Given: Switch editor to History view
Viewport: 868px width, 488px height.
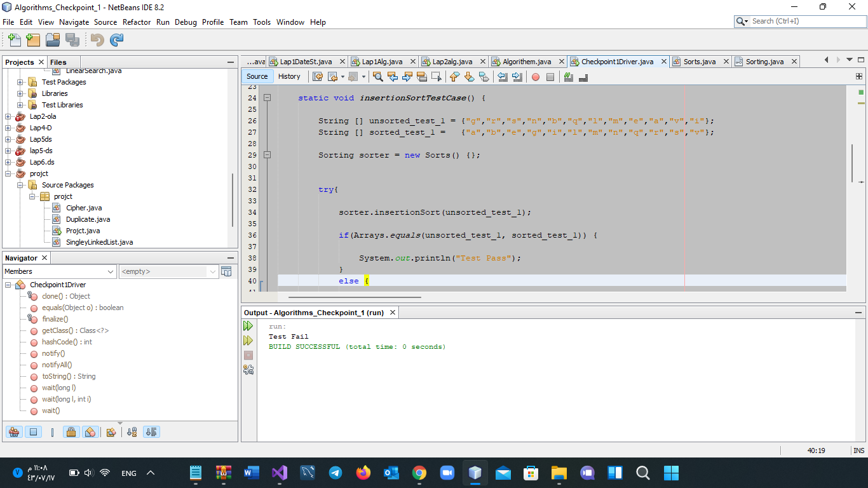Looking at the screenshot, I should pos(289,76).
